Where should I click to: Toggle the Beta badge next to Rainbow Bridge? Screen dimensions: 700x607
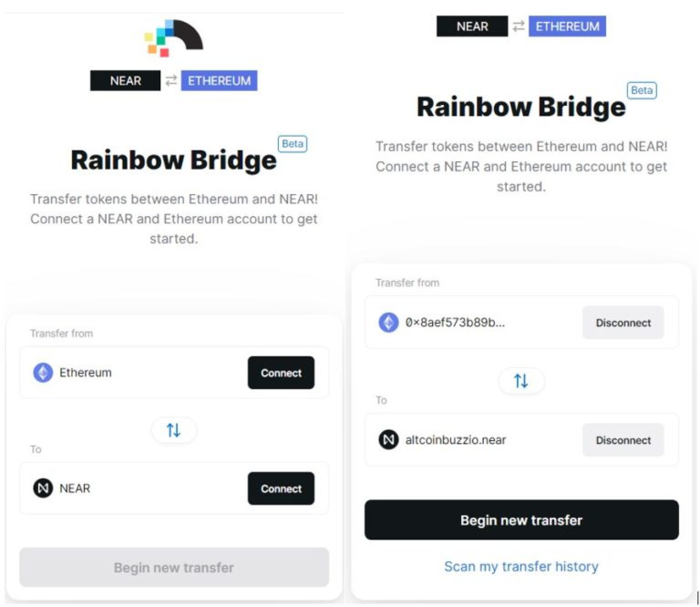click(292, 144)
